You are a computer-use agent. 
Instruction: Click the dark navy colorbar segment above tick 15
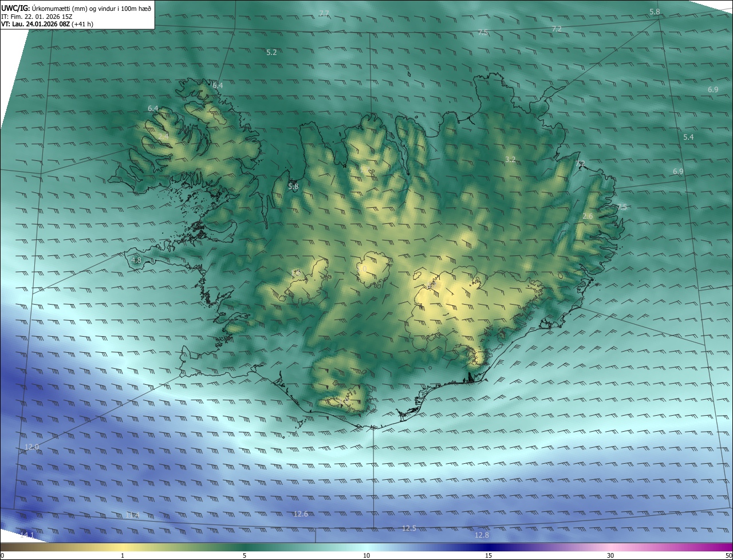pyautogui.click(x=488, y=547)
